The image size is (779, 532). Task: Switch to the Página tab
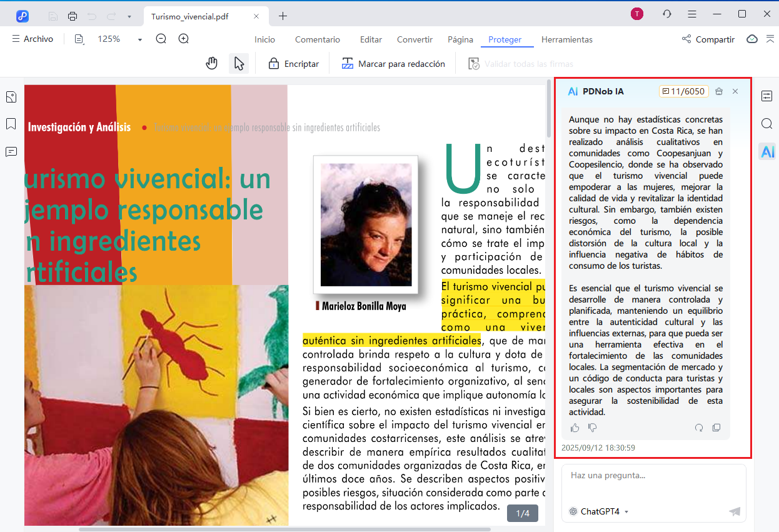coord(460,39)
